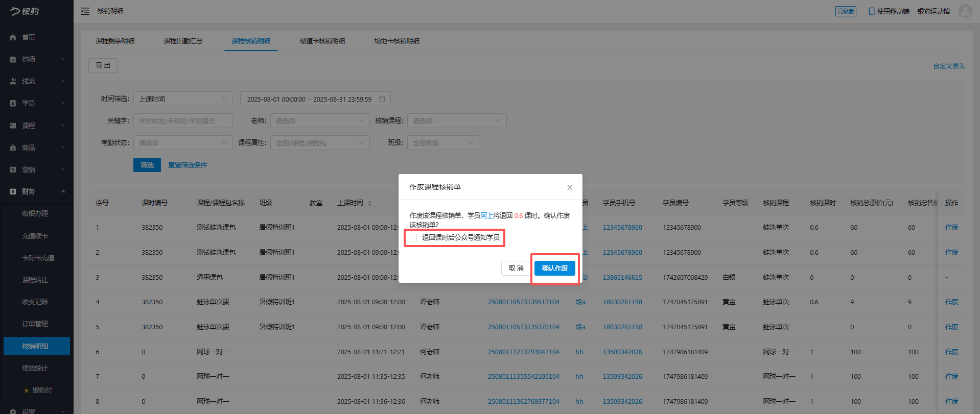Click 作废 in row 8
Screen dimensions: 980x414
(x=951, y=401)
